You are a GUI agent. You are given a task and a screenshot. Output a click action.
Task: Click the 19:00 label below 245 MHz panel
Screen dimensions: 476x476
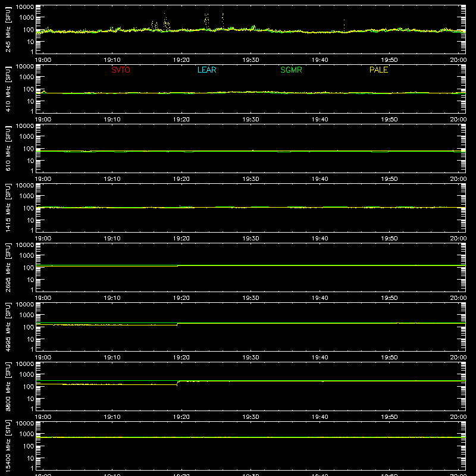[43, 60]
